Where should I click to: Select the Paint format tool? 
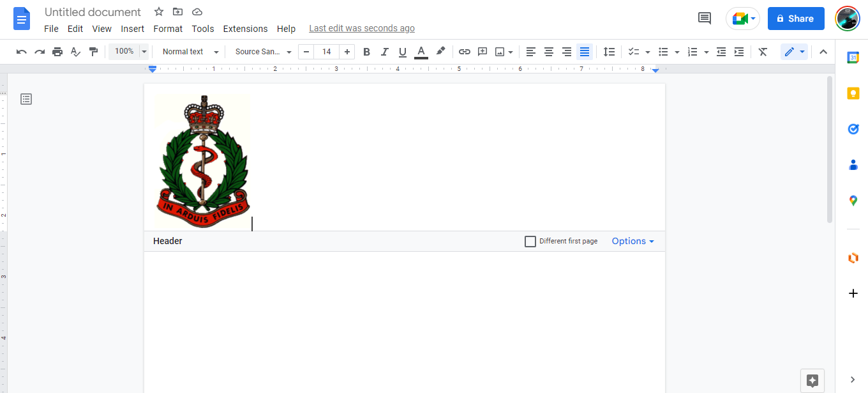[93, 52]
